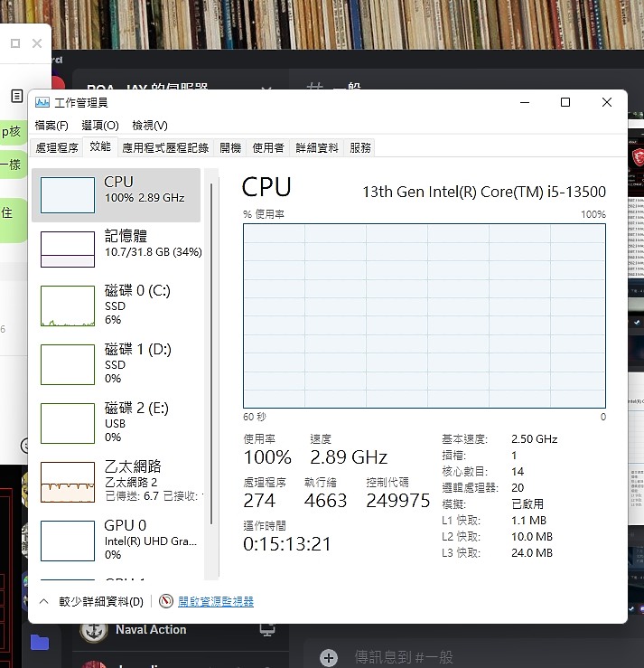Open the 服務 tab

click(x=360, y=148)
